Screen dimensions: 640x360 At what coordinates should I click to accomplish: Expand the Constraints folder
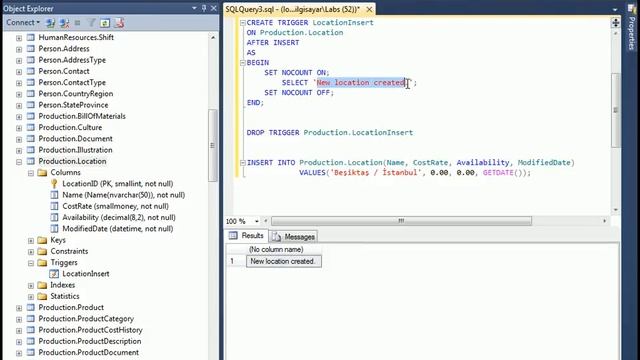(31, 252)
